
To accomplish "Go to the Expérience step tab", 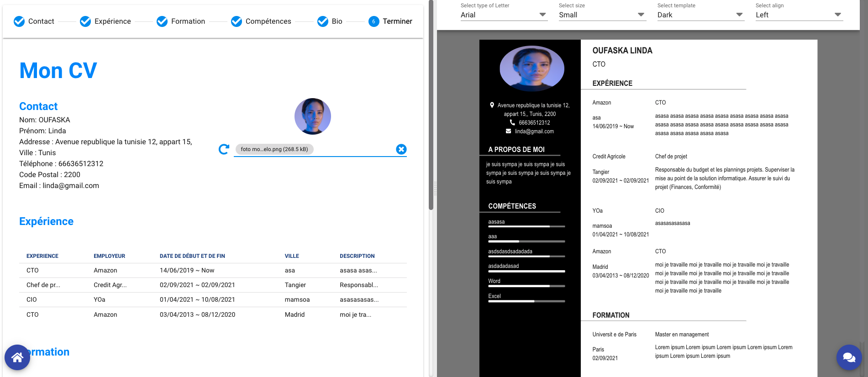I will coord(105,21).
